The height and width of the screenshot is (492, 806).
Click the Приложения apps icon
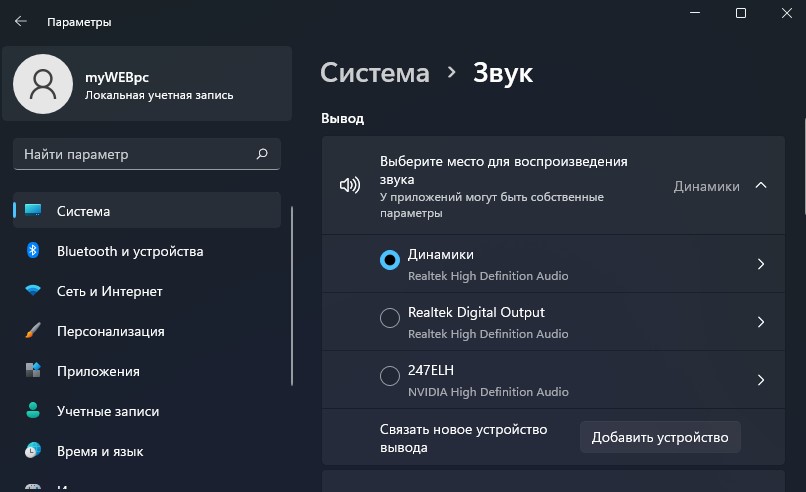pyautogui.click(x=33, y=370)
